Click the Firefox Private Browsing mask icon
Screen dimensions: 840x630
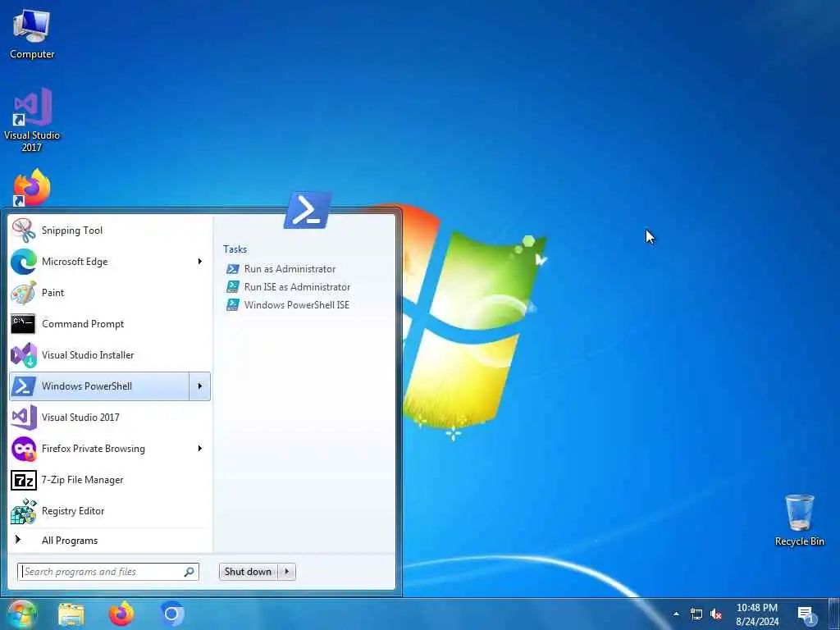tap(24, 449)
